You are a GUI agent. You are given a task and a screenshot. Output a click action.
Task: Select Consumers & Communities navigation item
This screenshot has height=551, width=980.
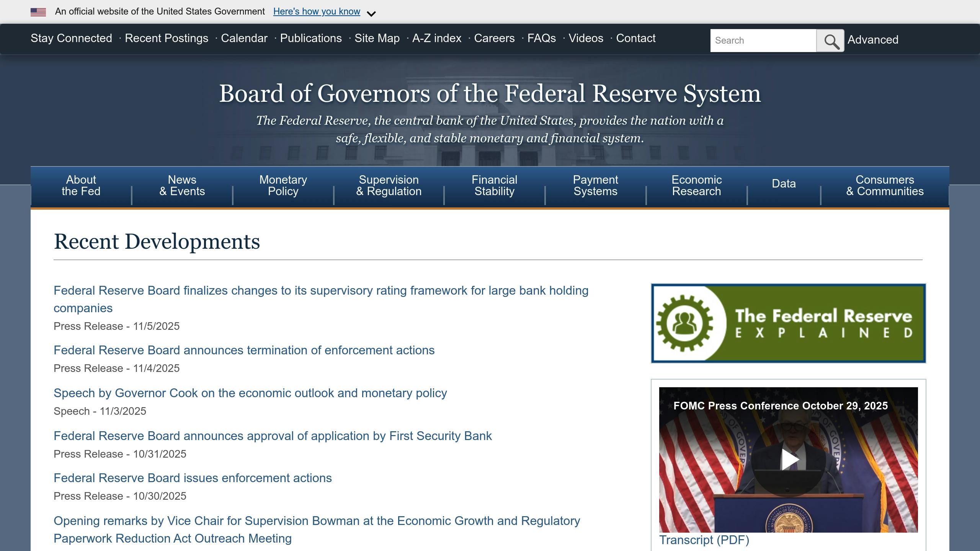coord(885,186)
